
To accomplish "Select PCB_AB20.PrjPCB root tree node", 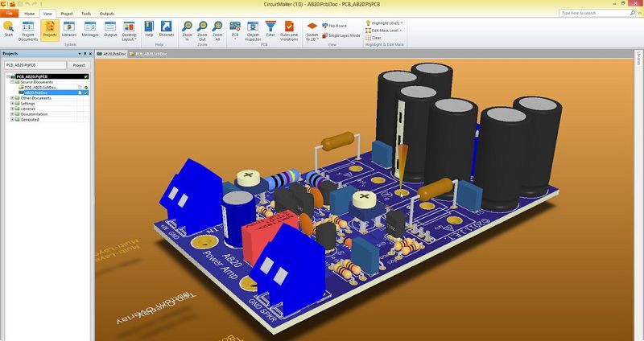I will coord(31,76).
